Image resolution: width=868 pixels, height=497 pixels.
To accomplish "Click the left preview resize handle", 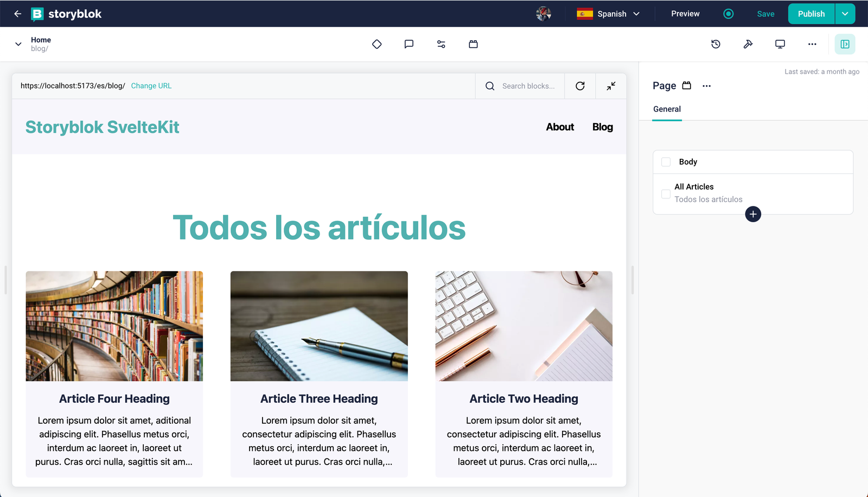I will 5,280.
